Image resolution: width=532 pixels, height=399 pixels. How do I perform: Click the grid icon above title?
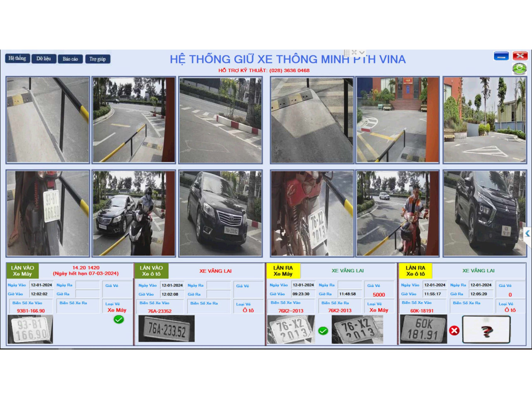[x=347, y=53]
